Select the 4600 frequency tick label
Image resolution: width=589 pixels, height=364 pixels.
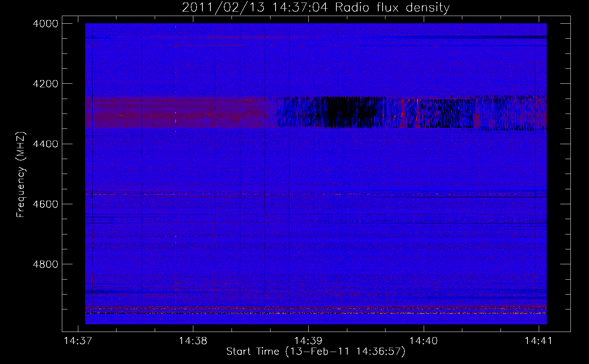pyautogui.click(x=46, y=204)
